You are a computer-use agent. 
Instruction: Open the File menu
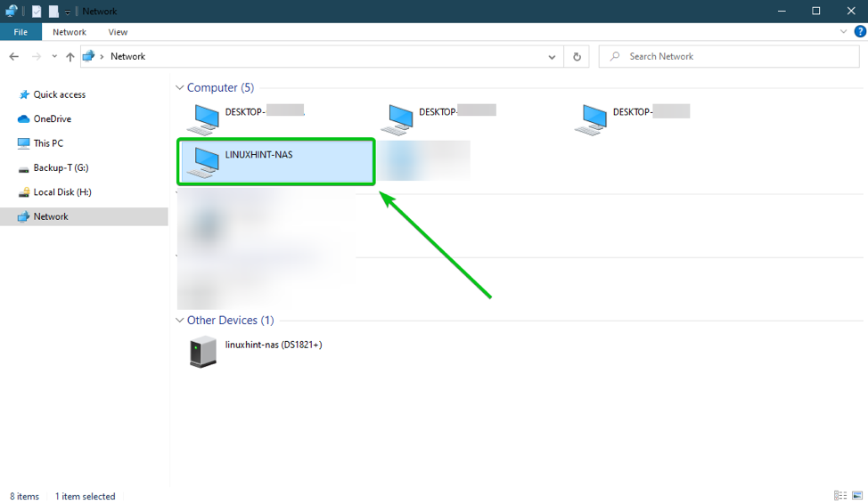[x=20, y=31]
